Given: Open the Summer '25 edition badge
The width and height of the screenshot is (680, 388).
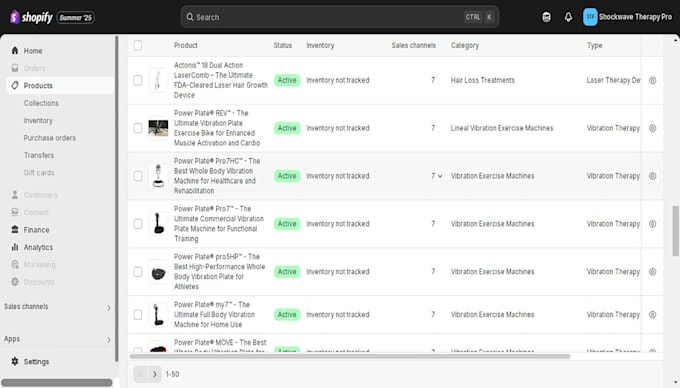Looking at the screenshot, I should (x=75, y=18).
